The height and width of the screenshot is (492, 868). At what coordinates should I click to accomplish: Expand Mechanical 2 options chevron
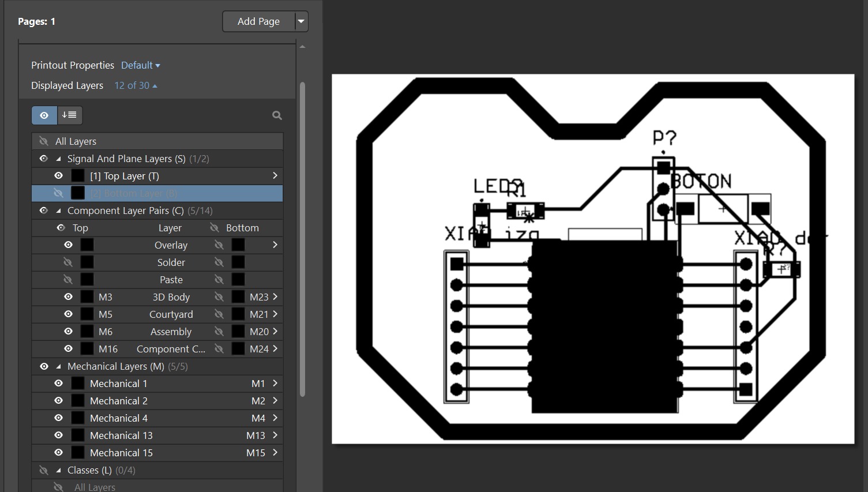click(275, 400)
